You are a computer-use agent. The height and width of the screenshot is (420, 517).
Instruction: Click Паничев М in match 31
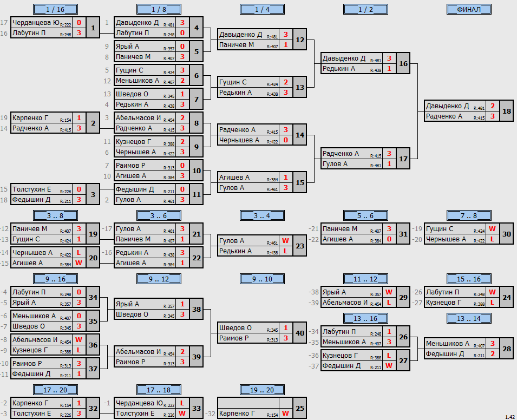point(340,229)
